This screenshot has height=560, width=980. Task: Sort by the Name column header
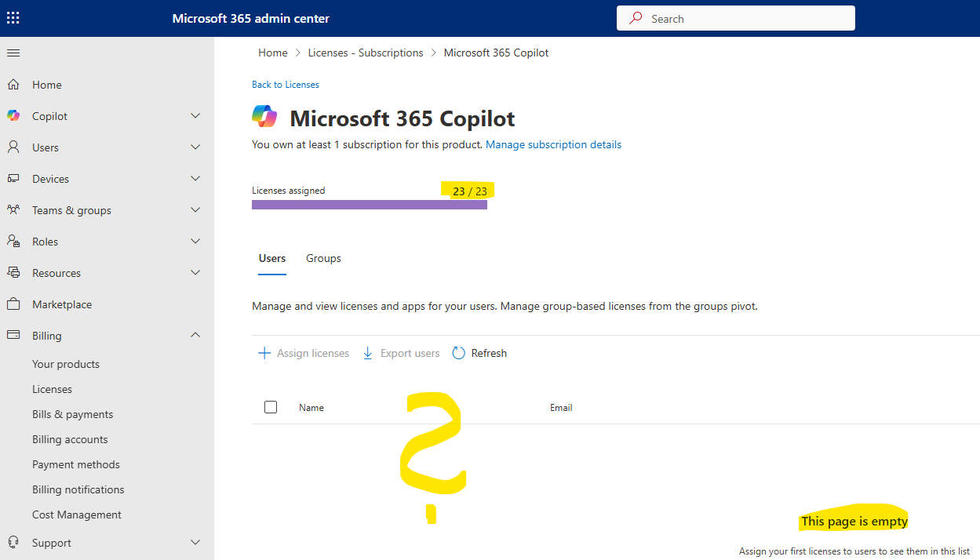pyautogui.click(x=311, y=408)
